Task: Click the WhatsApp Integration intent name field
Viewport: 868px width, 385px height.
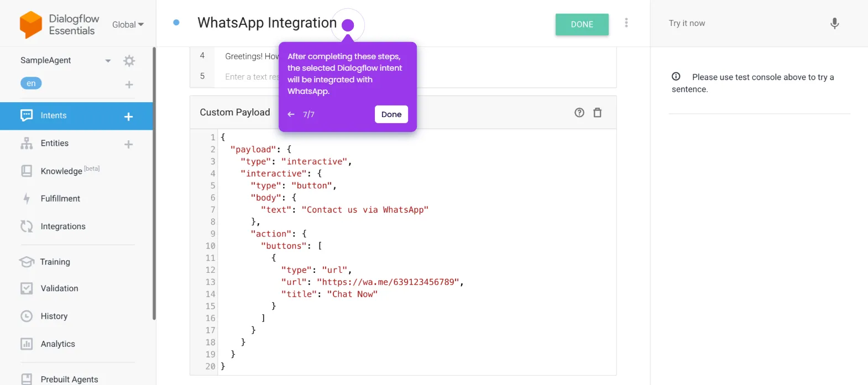Action: tap(267, 23)
